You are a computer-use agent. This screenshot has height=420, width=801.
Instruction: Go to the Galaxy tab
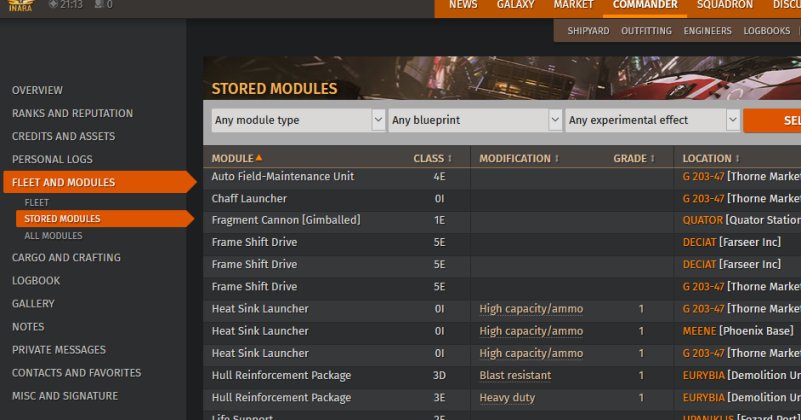(x=515, y=5)
